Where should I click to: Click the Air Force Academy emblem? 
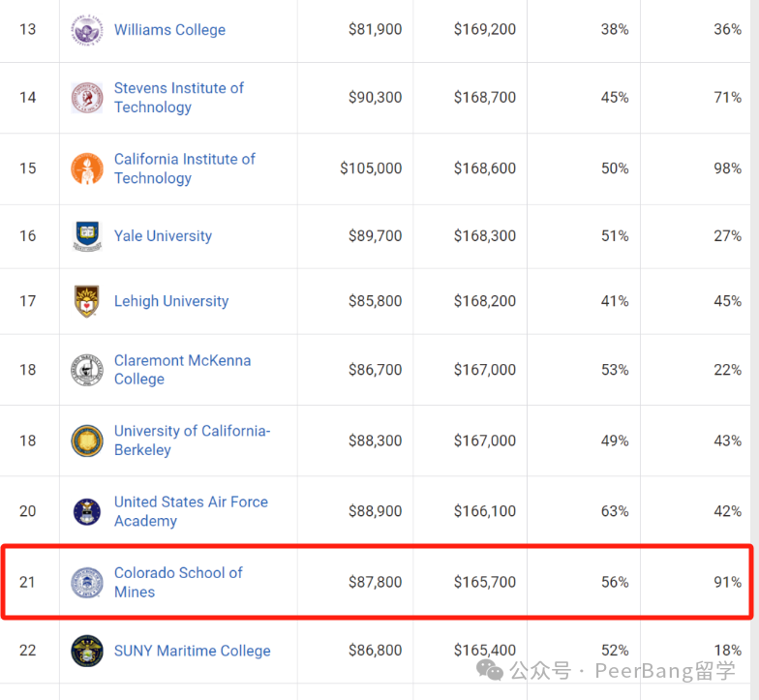tap(87, 511)
